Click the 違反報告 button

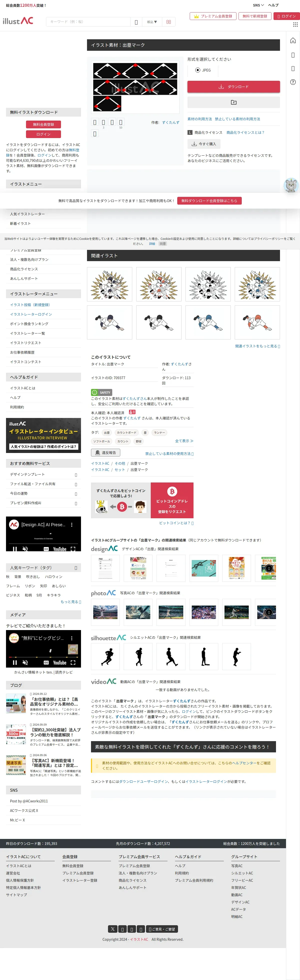coord(105,453)
